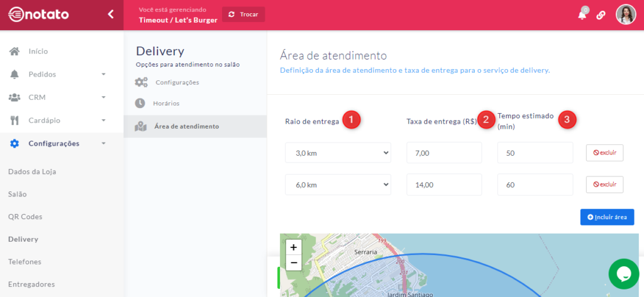This screenshot has width=644, height=297.
Task: Open the 3,0 km delivery radius dropdown
Action: 338,153
